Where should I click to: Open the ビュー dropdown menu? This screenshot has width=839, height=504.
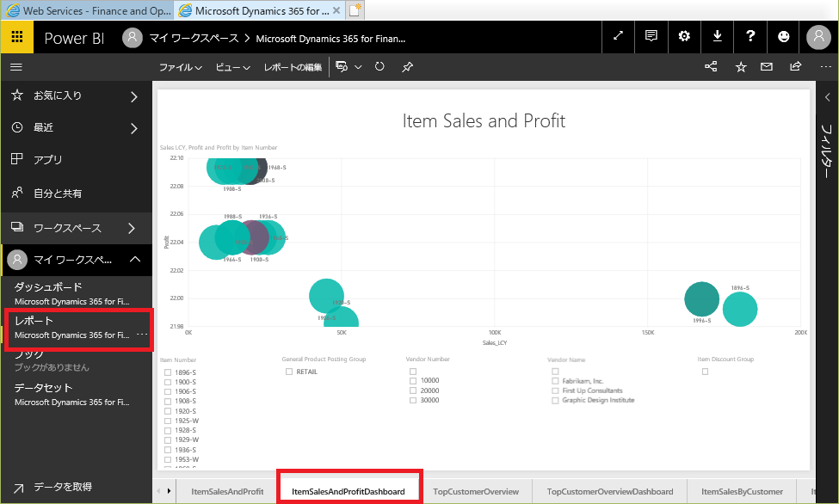point(232,67)
